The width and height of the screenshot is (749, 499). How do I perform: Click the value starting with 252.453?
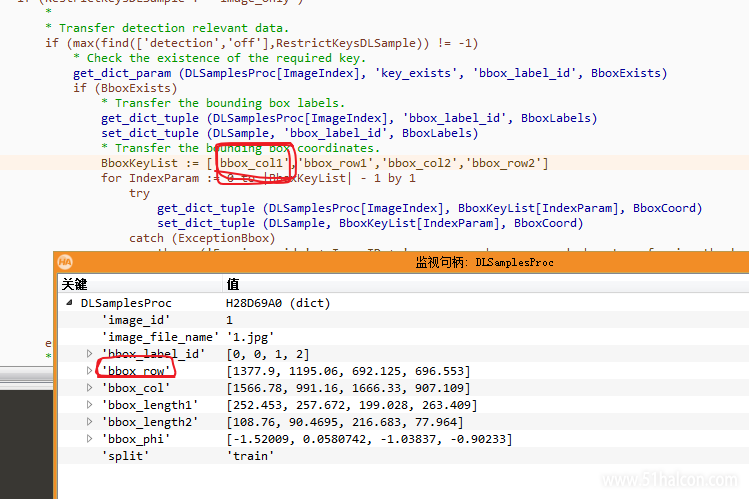tap(352, 405)
